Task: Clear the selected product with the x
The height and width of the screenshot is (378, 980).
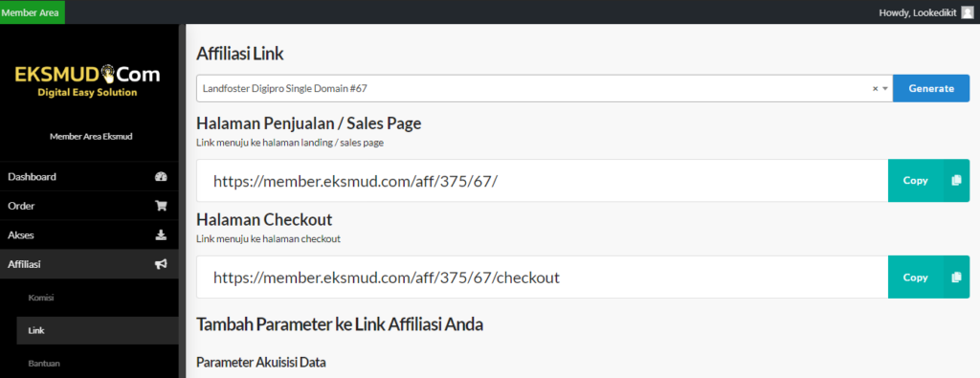Action: pos(876,89)
